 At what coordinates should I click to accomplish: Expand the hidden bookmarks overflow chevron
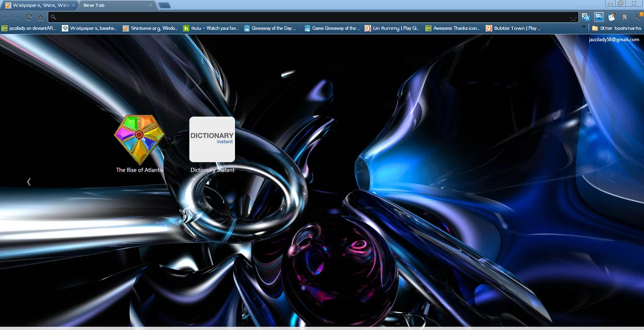coord(584,27)
